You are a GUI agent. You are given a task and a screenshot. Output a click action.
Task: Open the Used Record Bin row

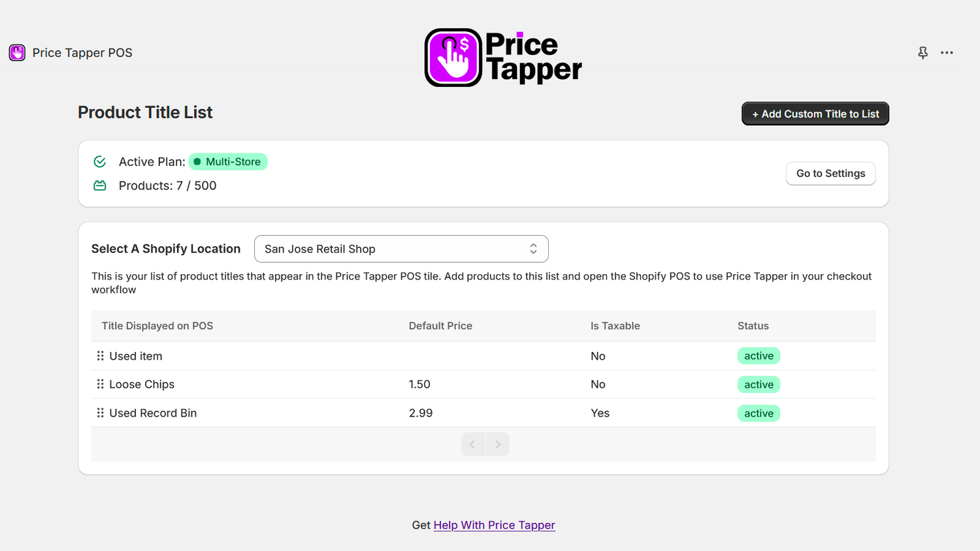(483, 413)
